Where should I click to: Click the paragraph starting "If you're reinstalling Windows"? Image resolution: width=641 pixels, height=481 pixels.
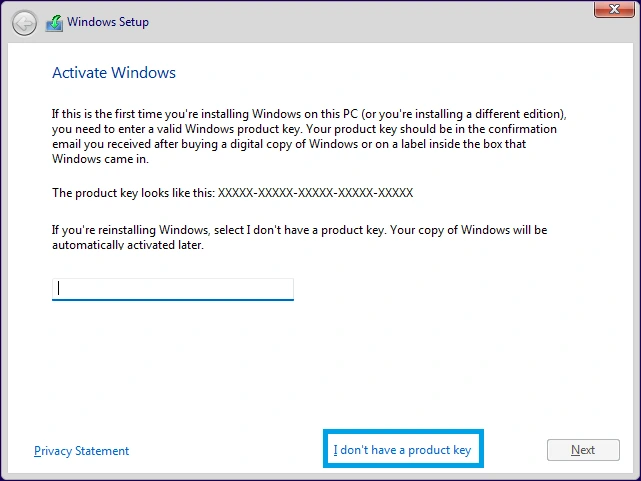(x=300, y=230)
